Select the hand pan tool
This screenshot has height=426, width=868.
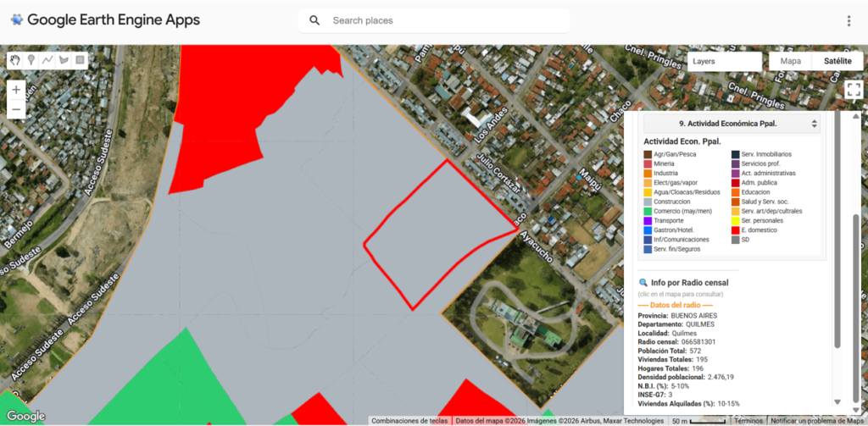(15, 60)
